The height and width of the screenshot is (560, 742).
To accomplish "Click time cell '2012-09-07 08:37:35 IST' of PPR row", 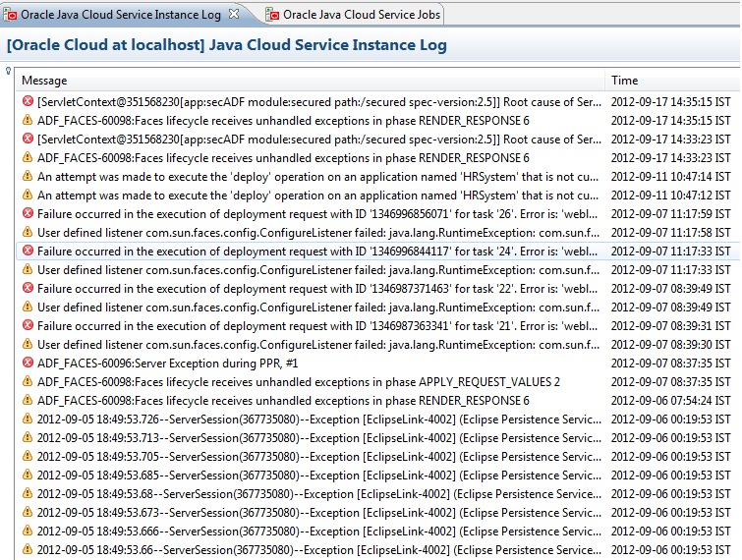I will click(x=670, y=364).
